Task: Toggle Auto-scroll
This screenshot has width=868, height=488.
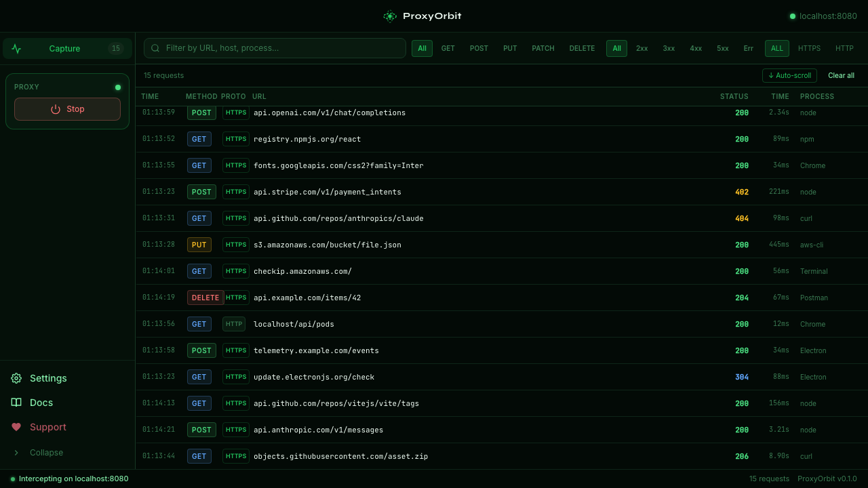Action: pyautogui.click(x=789, y=75)
